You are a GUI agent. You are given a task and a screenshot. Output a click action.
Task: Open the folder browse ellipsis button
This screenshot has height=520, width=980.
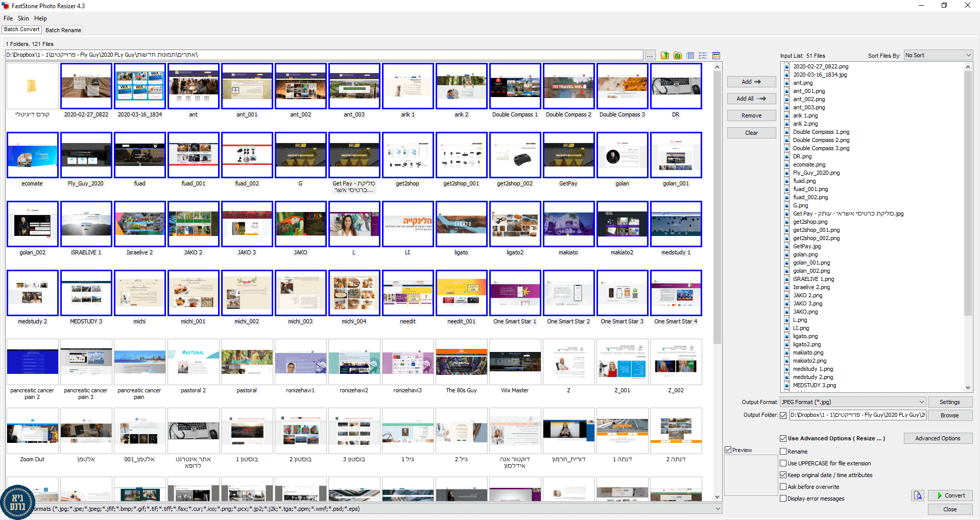pyautogui.click(x=650, y=55)
